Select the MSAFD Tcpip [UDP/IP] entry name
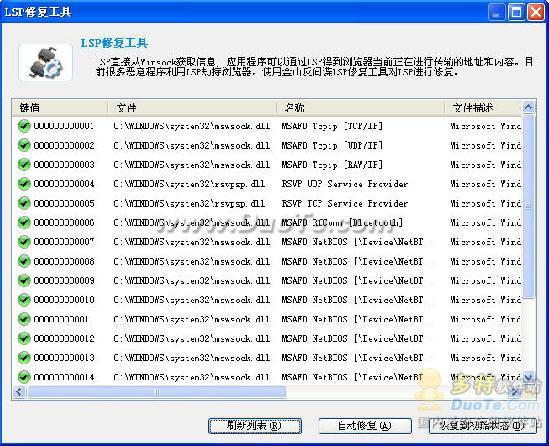The image size is (549, 446). [x=332, y=145]
